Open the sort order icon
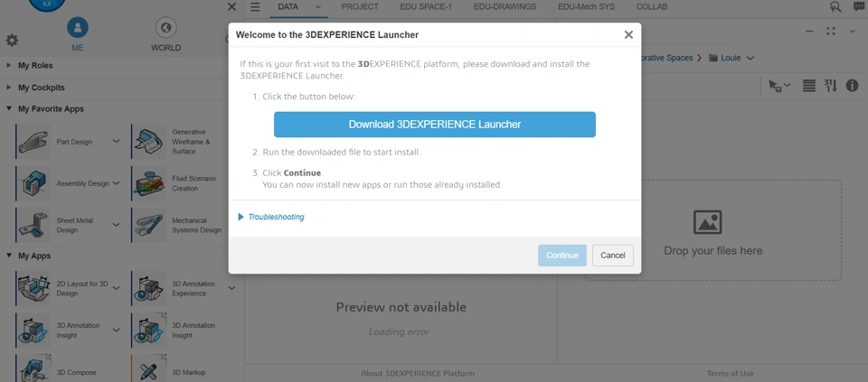Image resolution: width=868 pixels, height=382 pixels. (x=830, y=86)
